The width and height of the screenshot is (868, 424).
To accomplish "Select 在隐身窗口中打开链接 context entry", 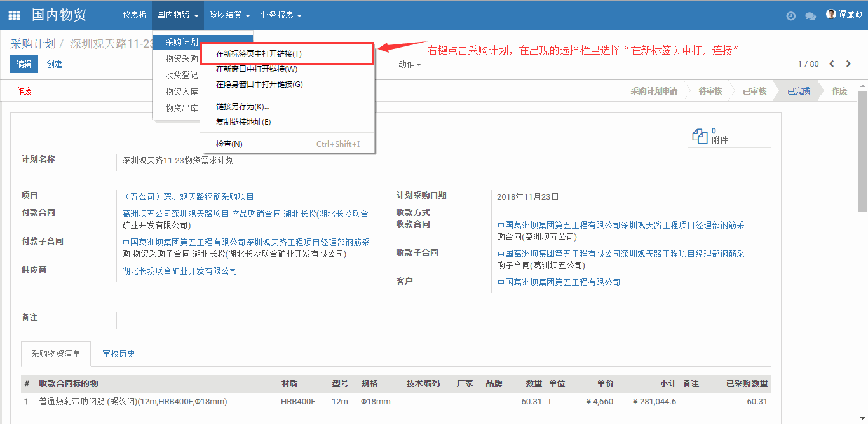I will pyautogui.click(x=259, y=84).
